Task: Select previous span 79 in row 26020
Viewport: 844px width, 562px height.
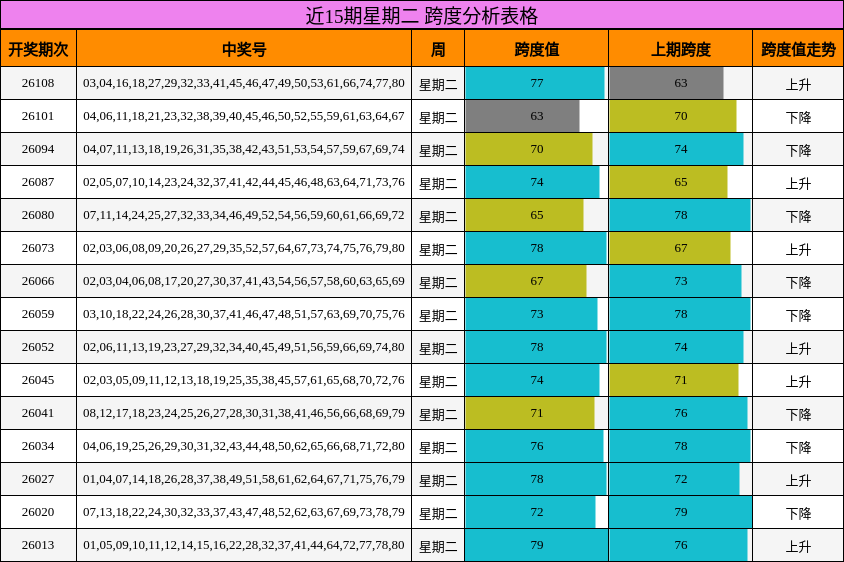Action: tap(680, 512)
